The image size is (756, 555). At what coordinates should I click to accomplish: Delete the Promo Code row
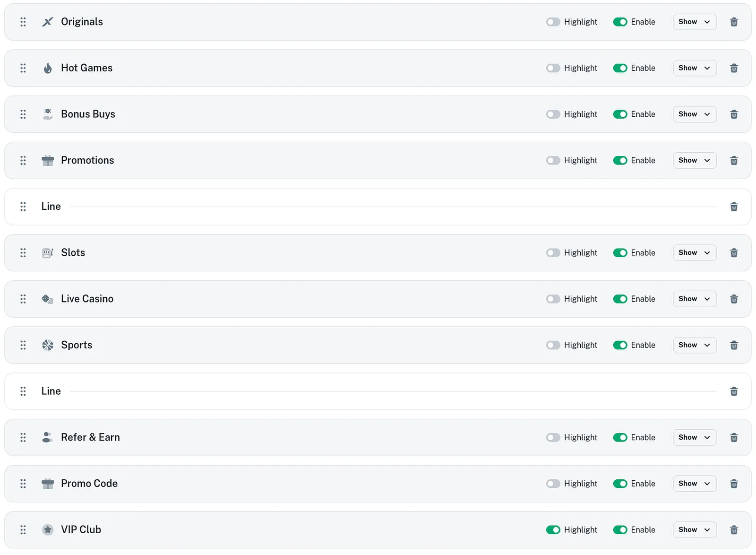734,483
